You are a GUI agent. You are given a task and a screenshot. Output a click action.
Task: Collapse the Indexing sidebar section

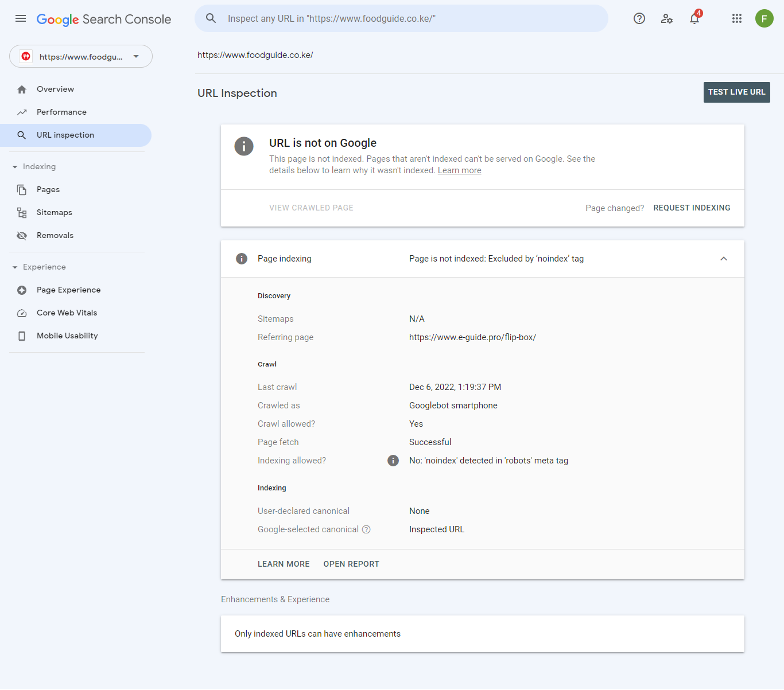pyautogui.click(x=15, y=167)
